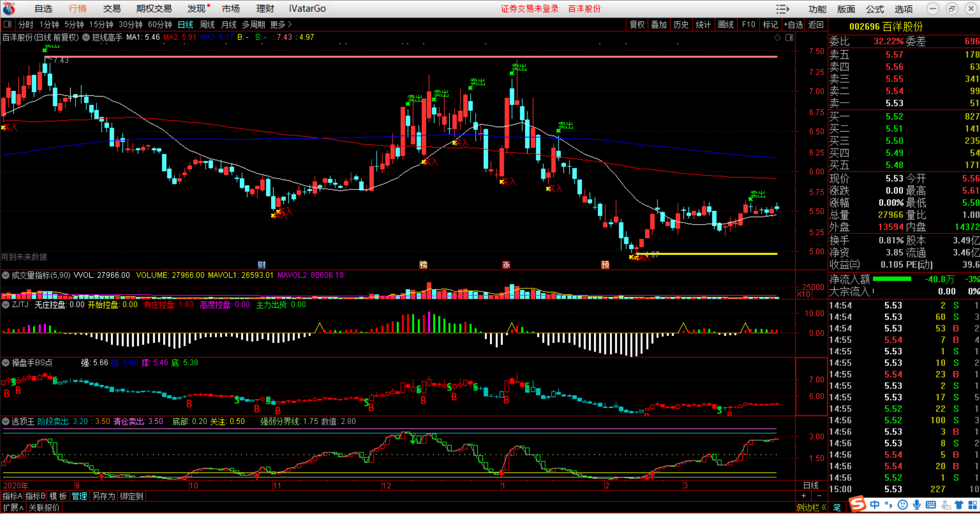Toggle Sogou punctuation mode icon
The width and height of the screenshot is (980, 514).
click(889, 505)
